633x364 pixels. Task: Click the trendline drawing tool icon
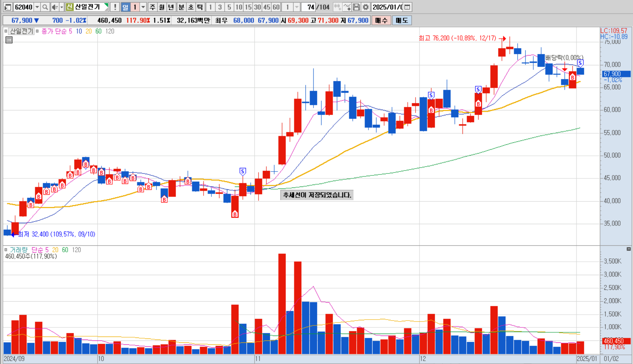click(x=347, y=7)
